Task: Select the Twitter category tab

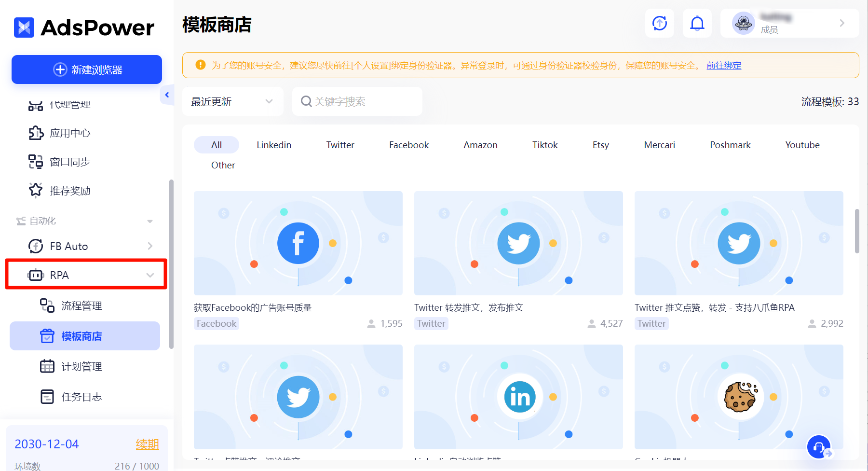Action: (340, 145)
